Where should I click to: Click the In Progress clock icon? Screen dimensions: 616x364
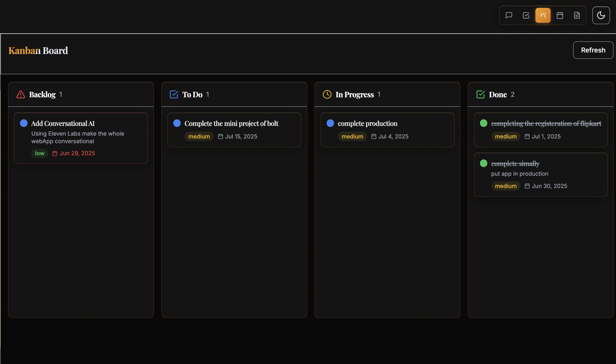pyautogui.click(x=327, y=94)
